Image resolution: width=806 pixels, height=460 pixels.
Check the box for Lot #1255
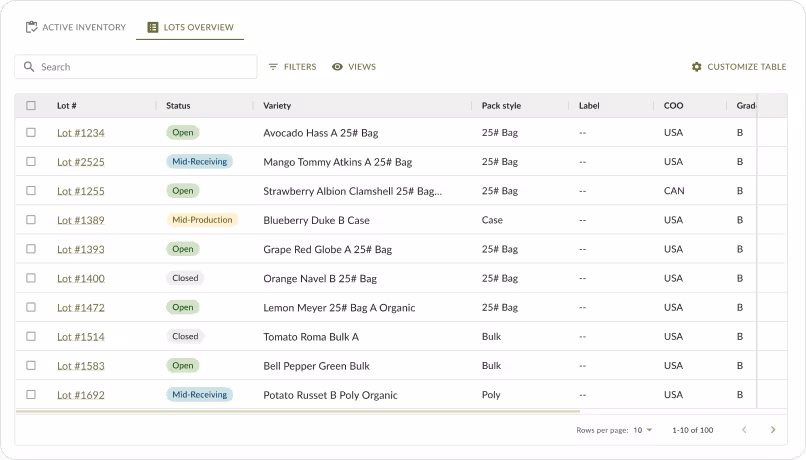pos(31,191)
